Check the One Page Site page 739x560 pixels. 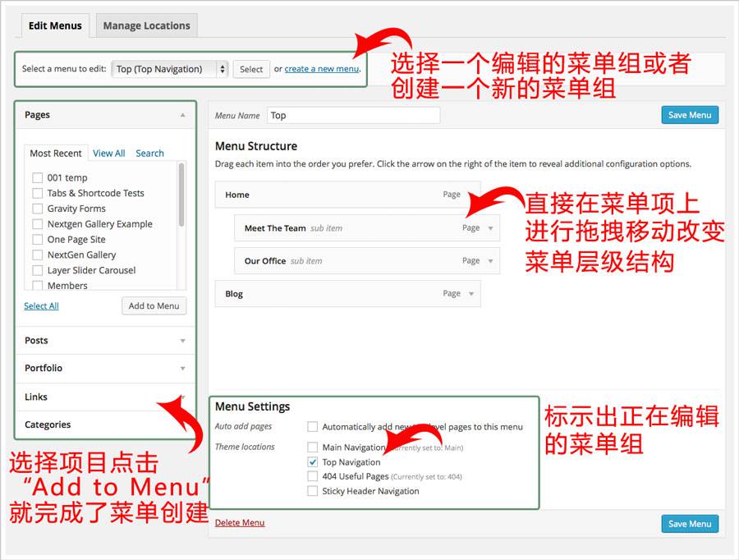click(x=37, y=239)
